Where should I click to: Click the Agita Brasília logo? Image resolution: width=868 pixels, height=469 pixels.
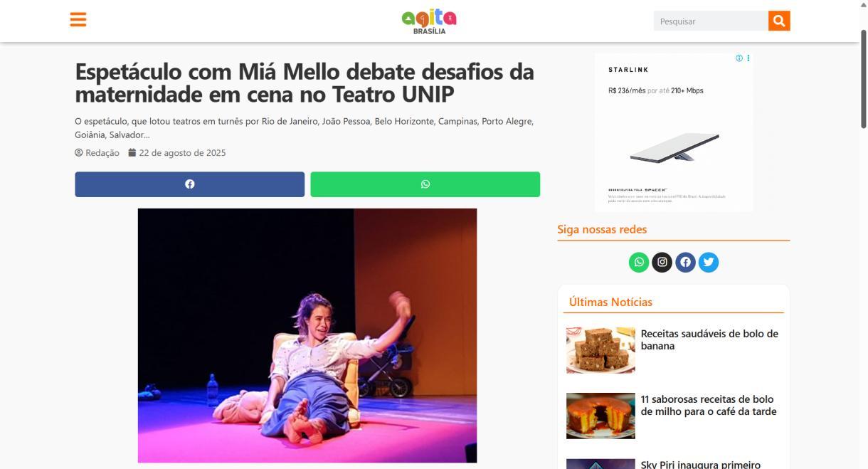point(429,21)
